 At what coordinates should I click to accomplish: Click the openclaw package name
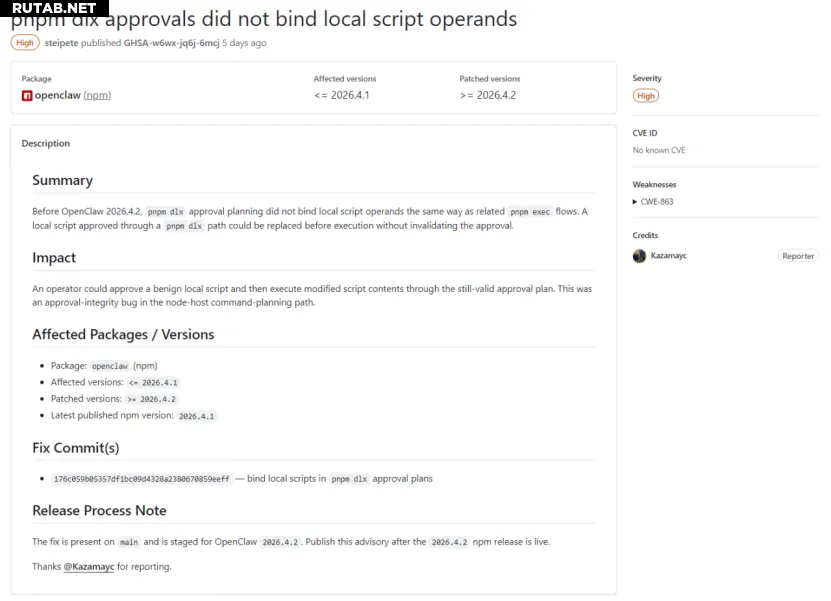coord(58,96)
